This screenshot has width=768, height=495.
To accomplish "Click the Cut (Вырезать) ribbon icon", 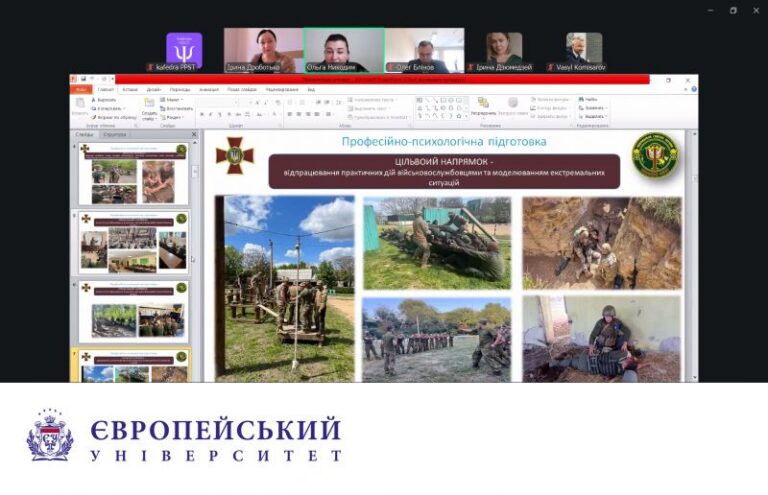I will pyautogui.click(x=94, y=100).
